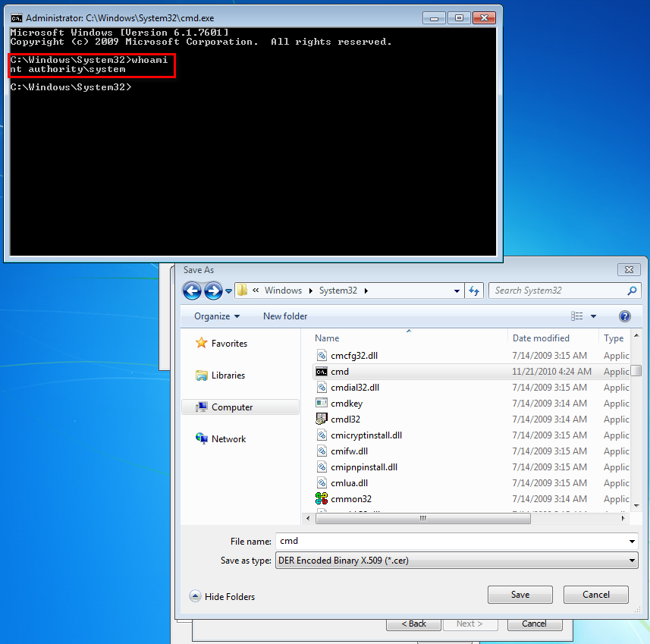Viewport: 650px width, 644px height.
Task: Click the cmcfg32.dll file icon
Action: click(322, 356)
